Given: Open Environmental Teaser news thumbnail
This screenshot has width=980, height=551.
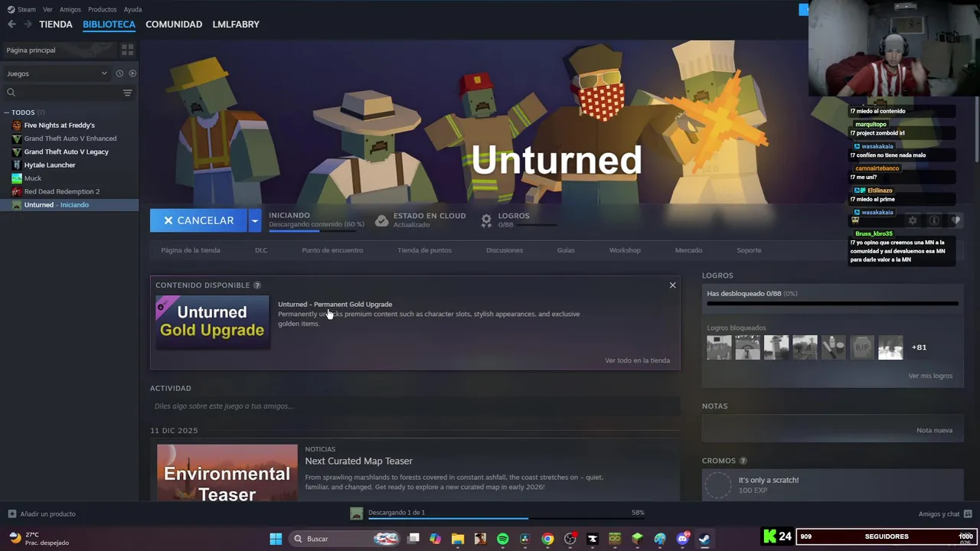Looking at the screenshot, I should pos(227,473).
